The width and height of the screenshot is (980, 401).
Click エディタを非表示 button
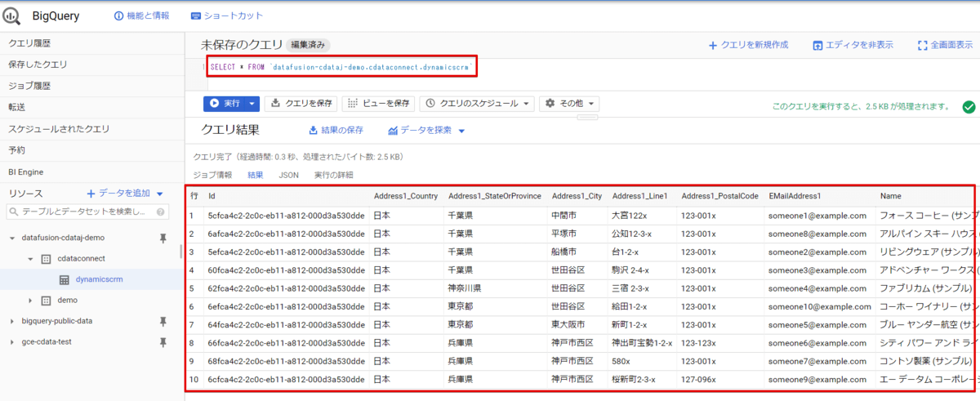point(853,45)
